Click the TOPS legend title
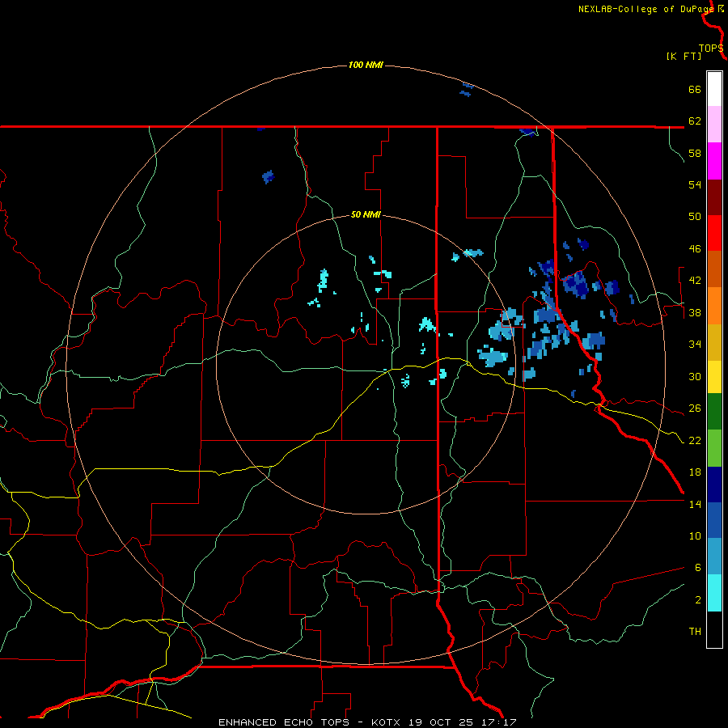 click(711, 48)
